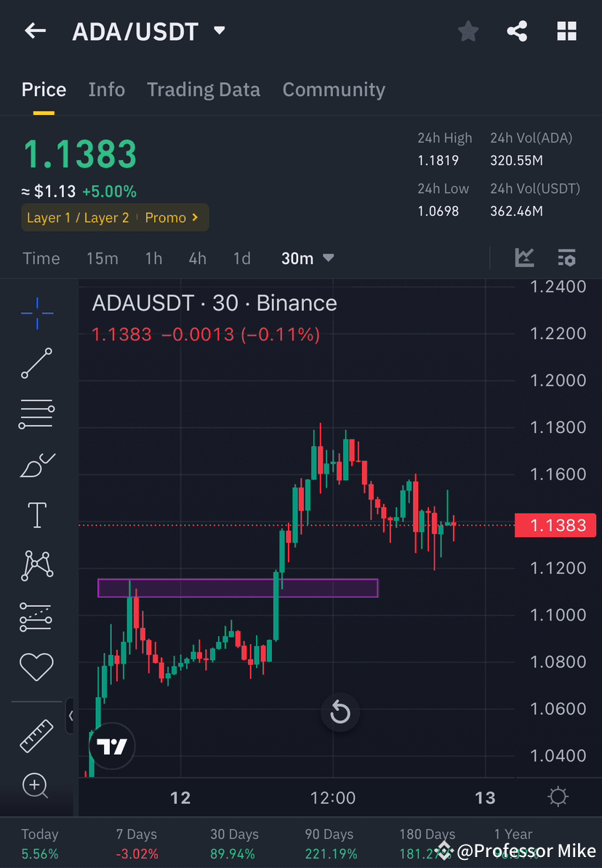This screenshot has width=602, height=868.
Task: Open the measure ruler tool
Action: click(x=36, y=735)
